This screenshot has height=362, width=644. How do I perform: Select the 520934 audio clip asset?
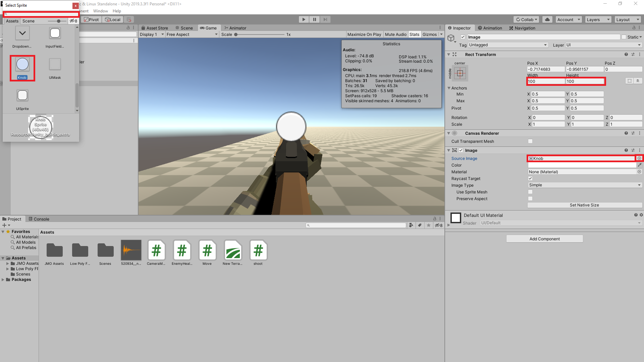(131, 250)
